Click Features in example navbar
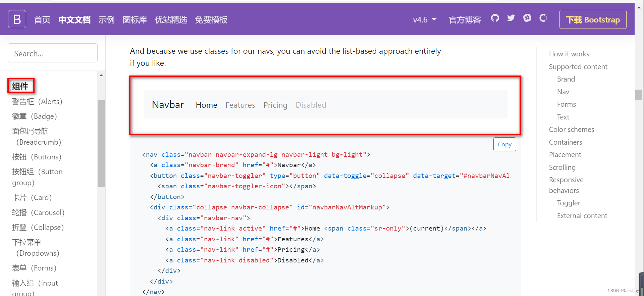644x296 pixels. [240, 105]
